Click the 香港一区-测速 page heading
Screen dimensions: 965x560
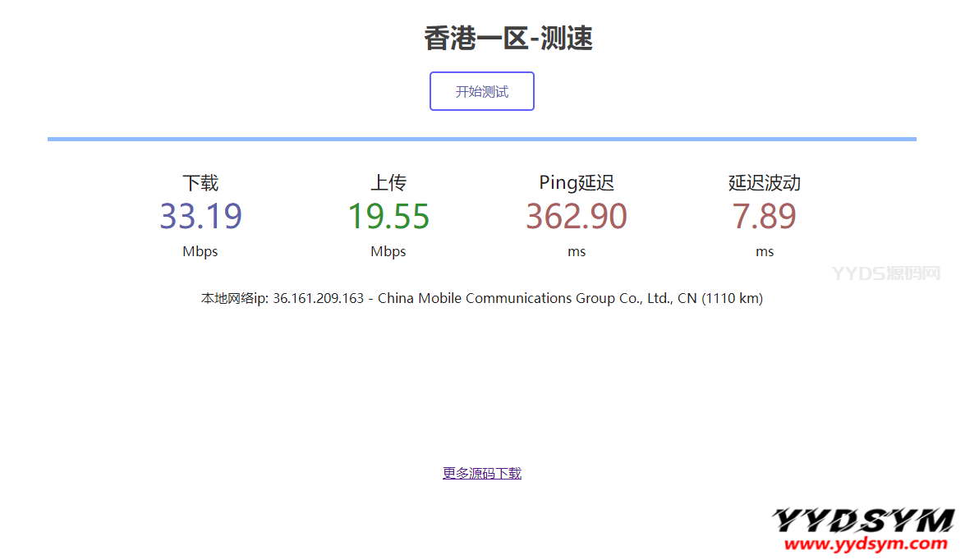click(x=508, y=38)
